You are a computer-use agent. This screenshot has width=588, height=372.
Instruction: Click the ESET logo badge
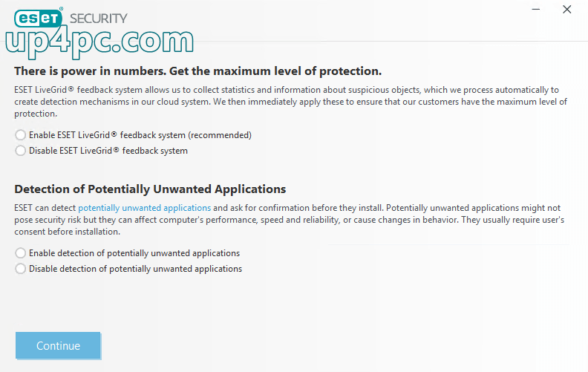pos(39,18)
